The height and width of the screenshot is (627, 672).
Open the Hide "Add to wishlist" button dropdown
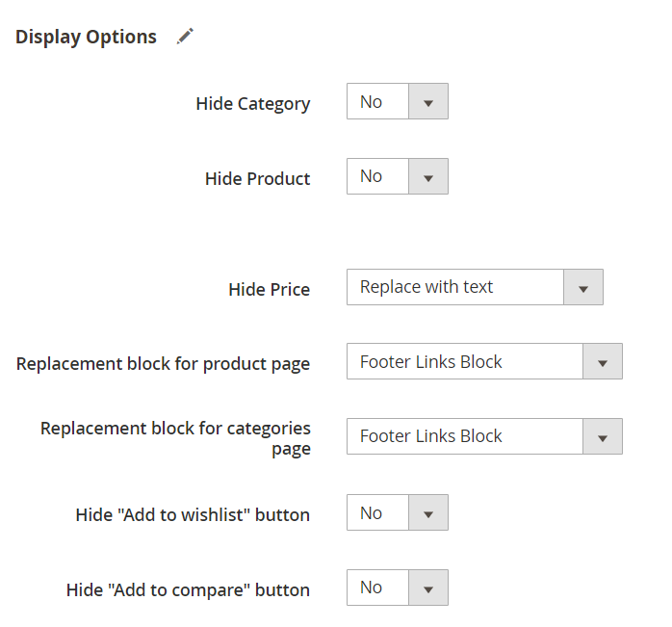(x=378, y=513)
